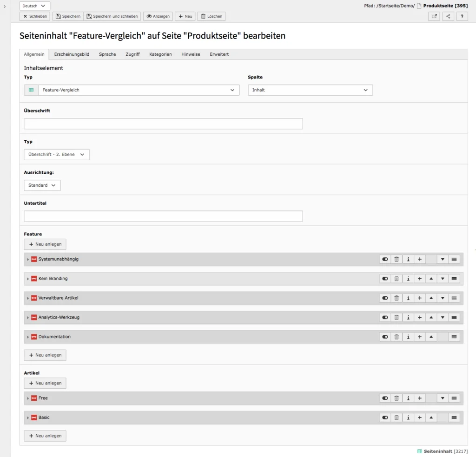476x457 pixels.
Task: Disable the Dokumentation feature
Action: [x=384, y=337]
